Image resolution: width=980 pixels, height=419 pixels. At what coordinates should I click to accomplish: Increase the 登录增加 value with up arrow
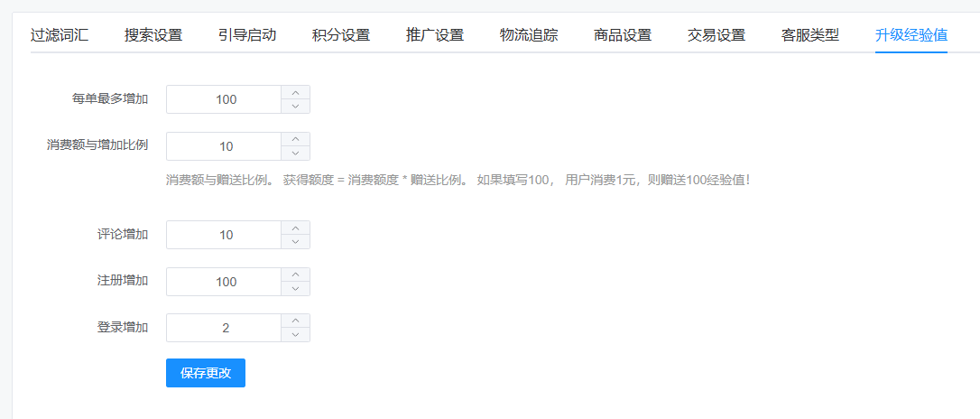click(296, 321)
